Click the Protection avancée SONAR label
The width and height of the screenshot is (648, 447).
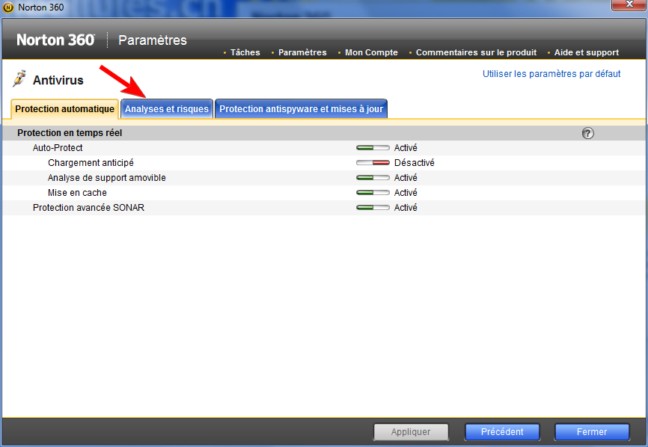click(88, 207)
